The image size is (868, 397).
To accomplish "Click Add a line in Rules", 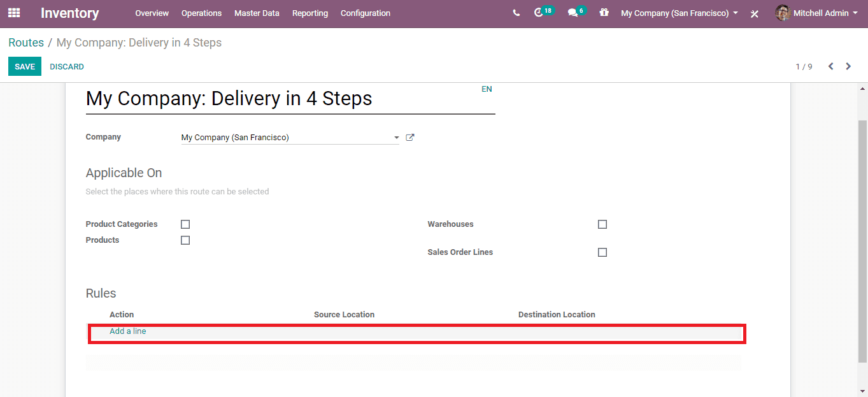I will (x=128, y=331).
